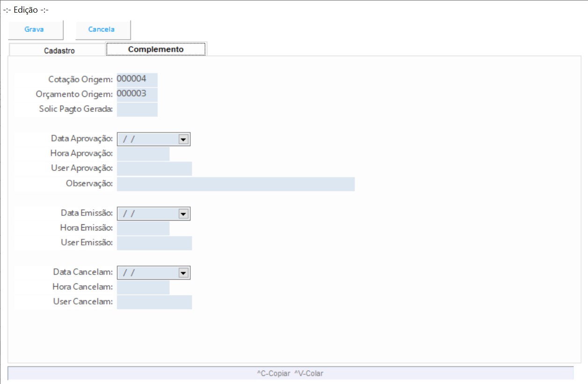Click the Cotação Origem field showing 000004

tap(137, 80)
